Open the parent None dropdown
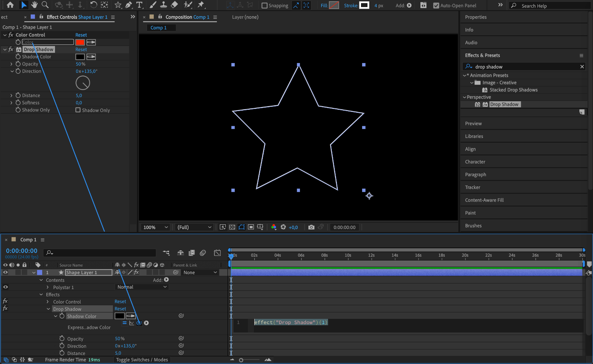This screenshot has width=593, height=364. pos(200,272)
